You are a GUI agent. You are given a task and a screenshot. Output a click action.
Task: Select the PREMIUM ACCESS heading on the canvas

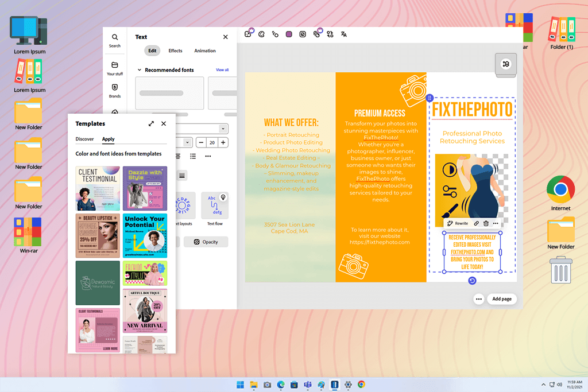pos(380,113)
